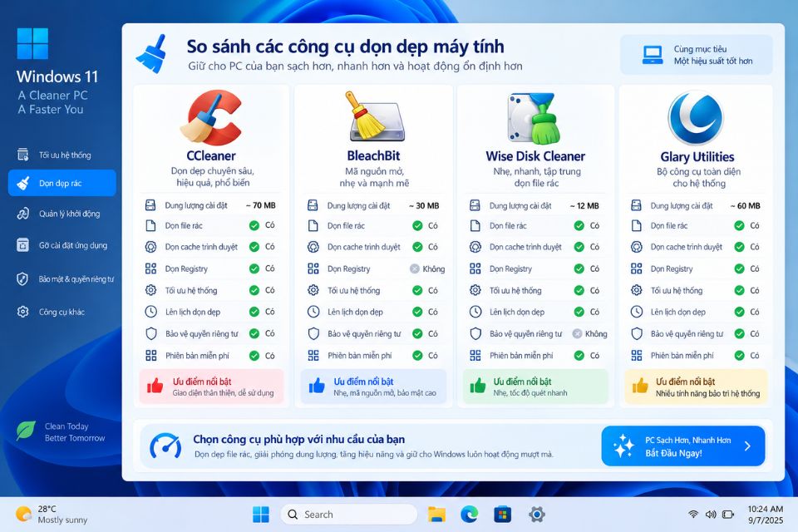
Task: Click the ~ 30 MB value
Action: coord(424,205)
